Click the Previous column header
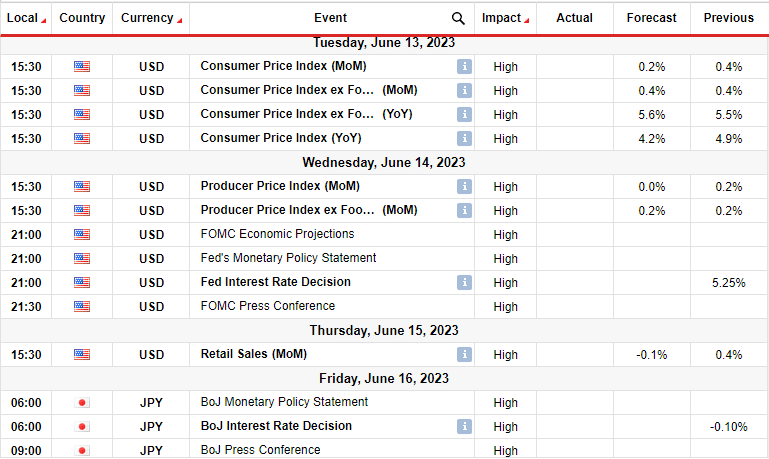Viewport: 769px width, 459px height. [x=728, y=18]
